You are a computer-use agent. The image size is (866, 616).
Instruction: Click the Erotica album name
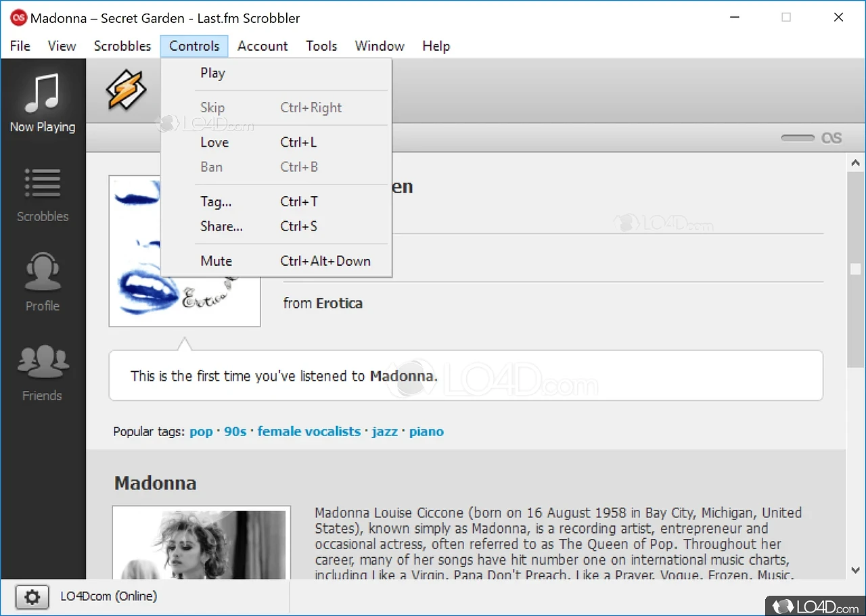click(339, 304)
